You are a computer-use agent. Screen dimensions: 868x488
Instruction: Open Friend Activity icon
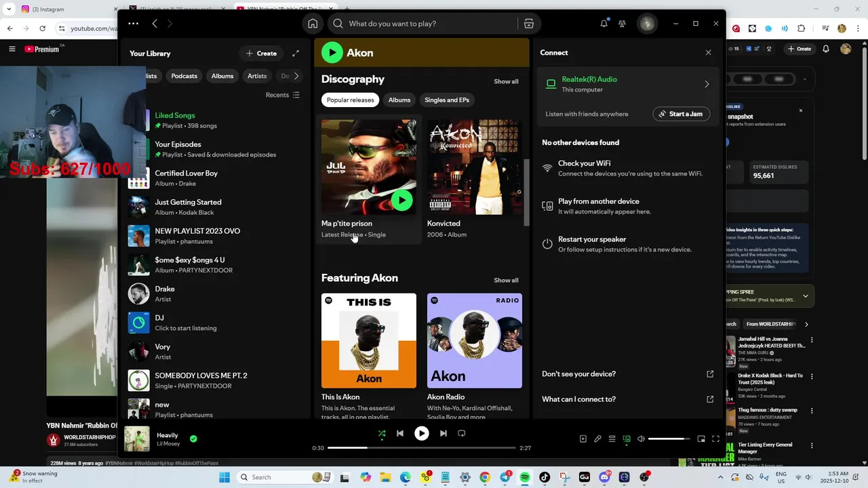[622, 24]
